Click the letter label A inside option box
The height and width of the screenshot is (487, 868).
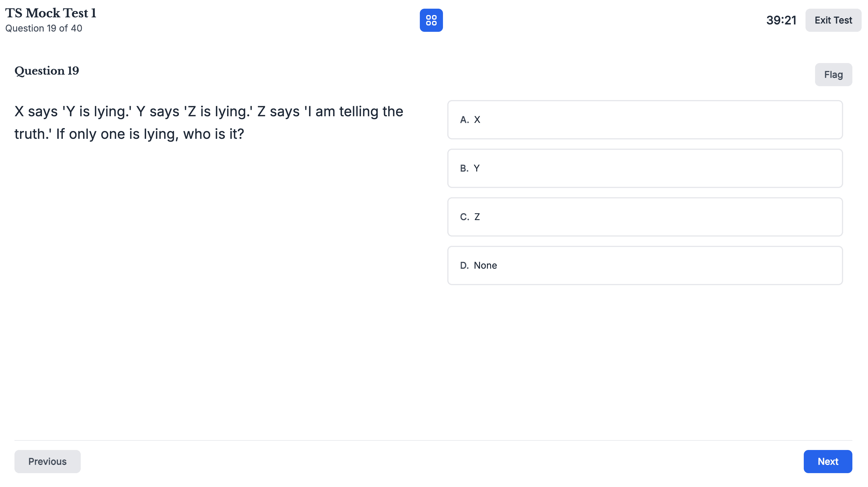464,119
